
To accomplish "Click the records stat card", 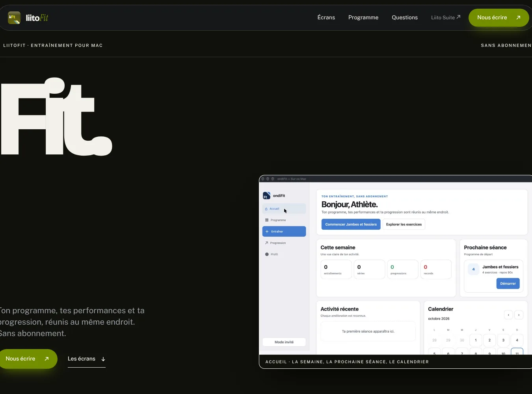I will pos(436,269).
